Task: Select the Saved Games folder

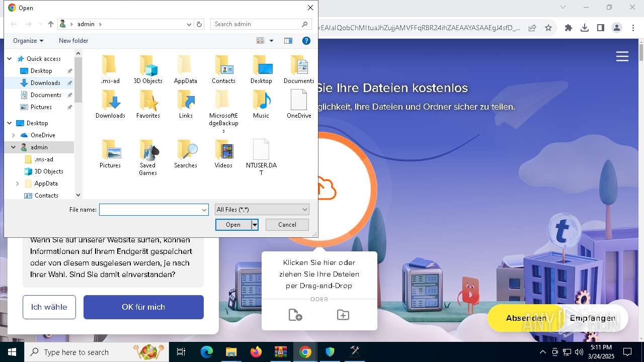Action: [x=148, y=158]
